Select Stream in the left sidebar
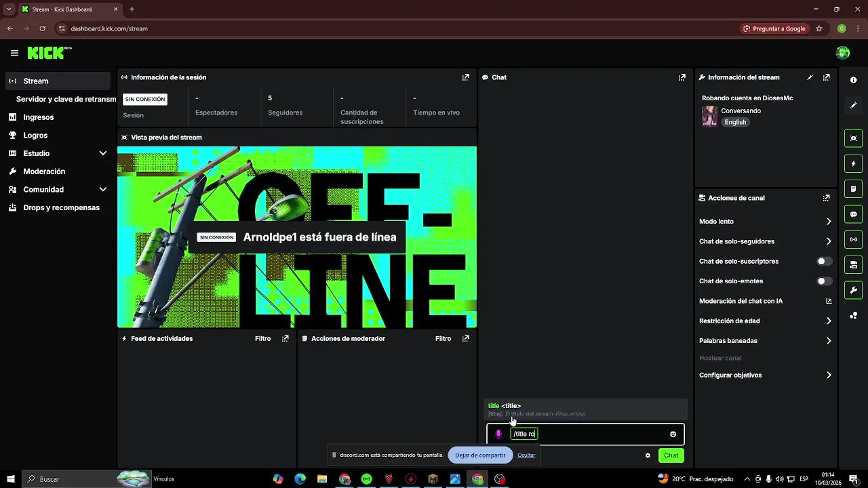The height and width of the screenshot is (488, 868). point(58,81)
